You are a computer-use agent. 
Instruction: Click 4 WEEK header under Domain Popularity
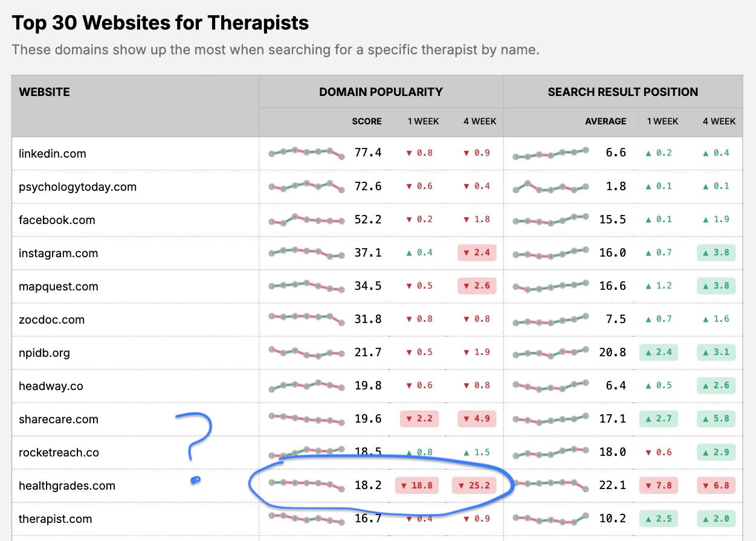[480, 121]
